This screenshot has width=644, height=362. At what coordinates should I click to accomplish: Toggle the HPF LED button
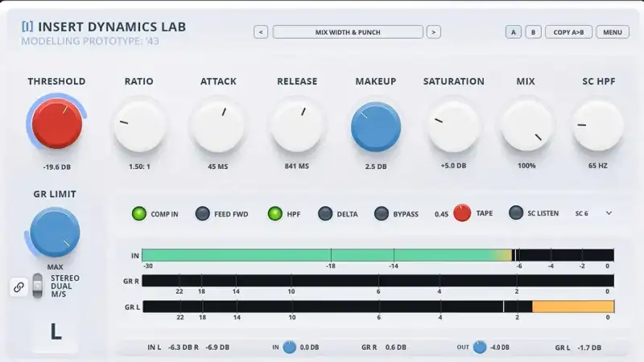click(x=275, y=214)
